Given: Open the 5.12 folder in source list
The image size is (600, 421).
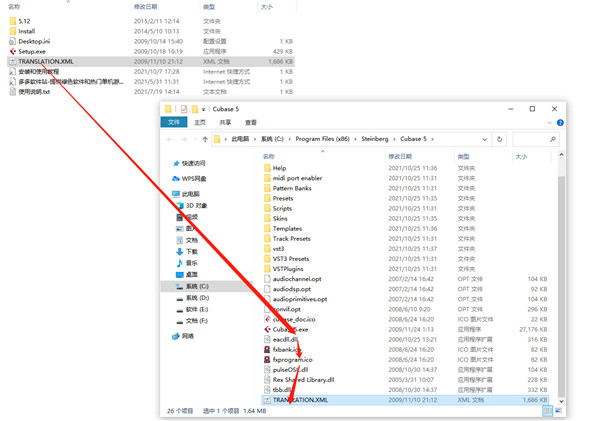Looking at the screenshot, I should [x=24, y=21].
